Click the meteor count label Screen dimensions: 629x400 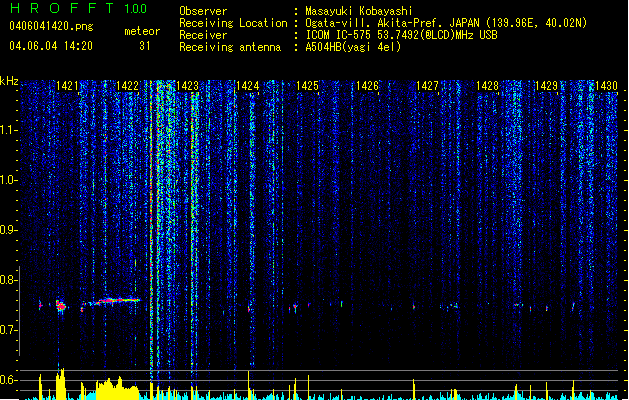tap(142, 31)
